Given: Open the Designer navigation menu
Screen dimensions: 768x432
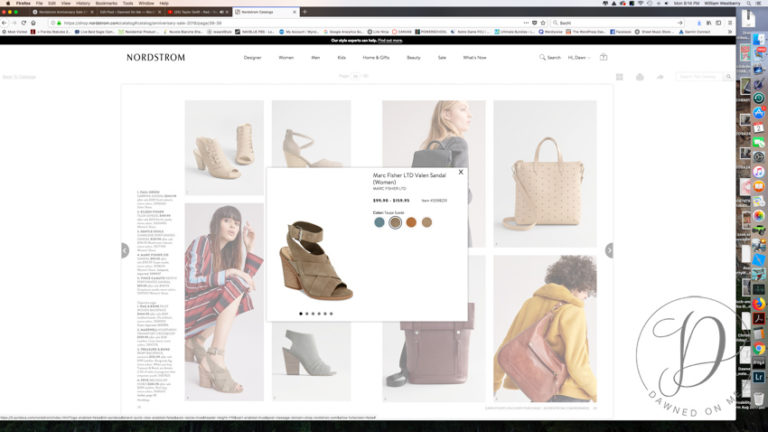Looking at the screenshot, I should (252, 58).
